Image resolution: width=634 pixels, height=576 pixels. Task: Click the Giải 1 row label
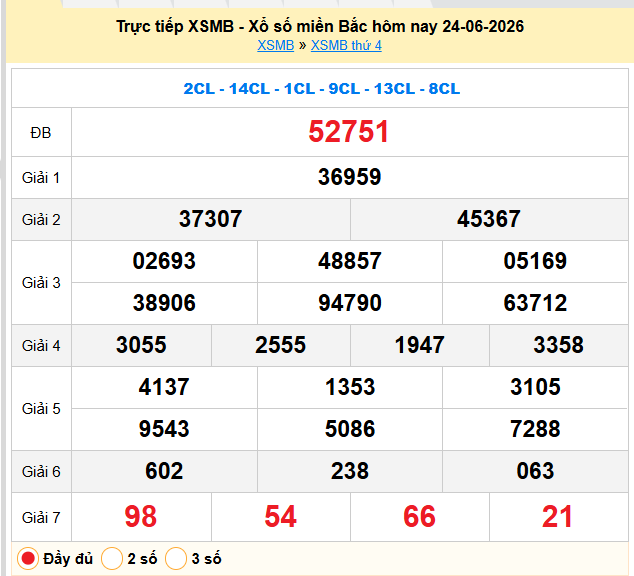[41, 177]
